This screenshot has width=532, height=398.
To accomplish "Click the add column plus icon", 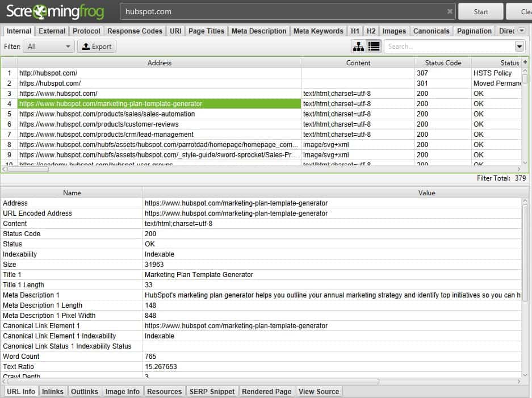I will click(x=525, y=62).
